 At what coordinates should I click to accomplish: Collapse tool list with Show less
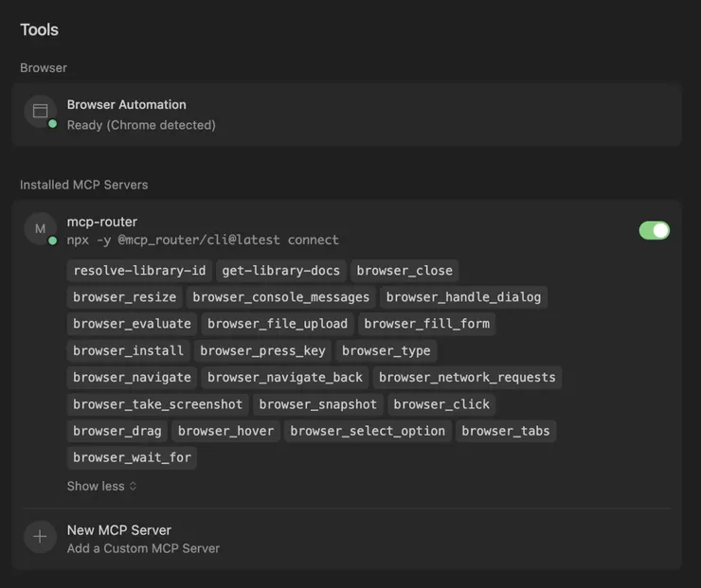(x=101, y=486)
